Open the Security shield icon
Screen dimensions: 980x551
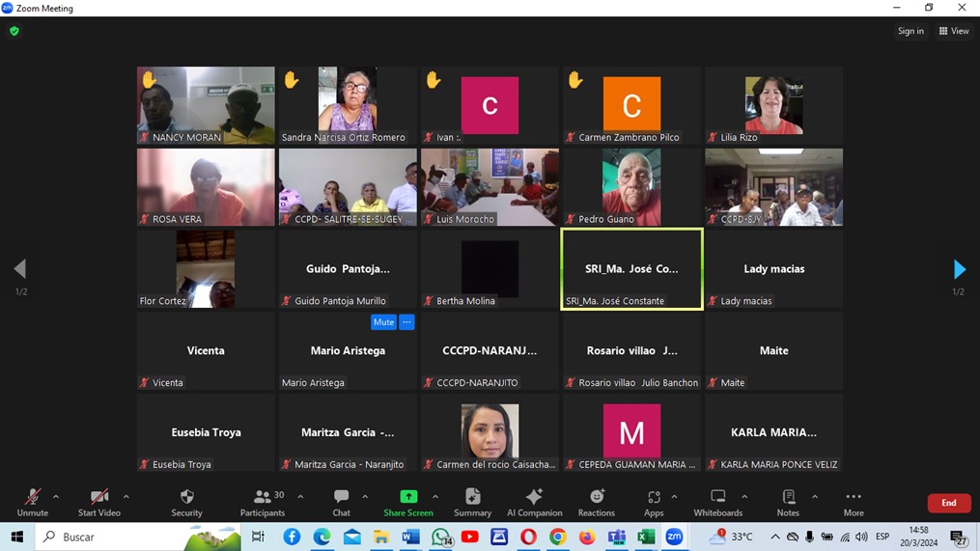pyautogui.click(x=186, y=497)
